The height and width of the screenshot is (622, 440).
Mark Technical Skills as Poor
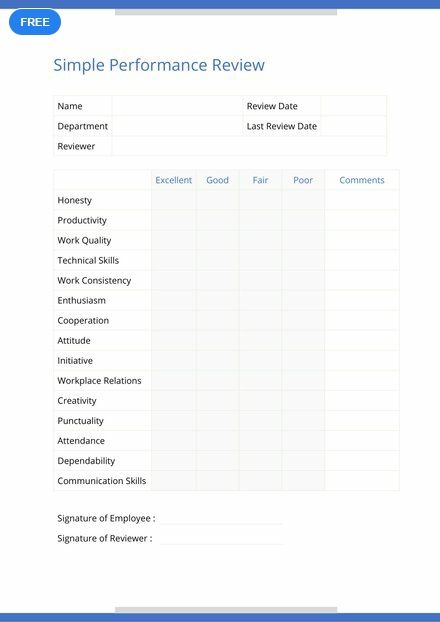(x=303, y=260)
